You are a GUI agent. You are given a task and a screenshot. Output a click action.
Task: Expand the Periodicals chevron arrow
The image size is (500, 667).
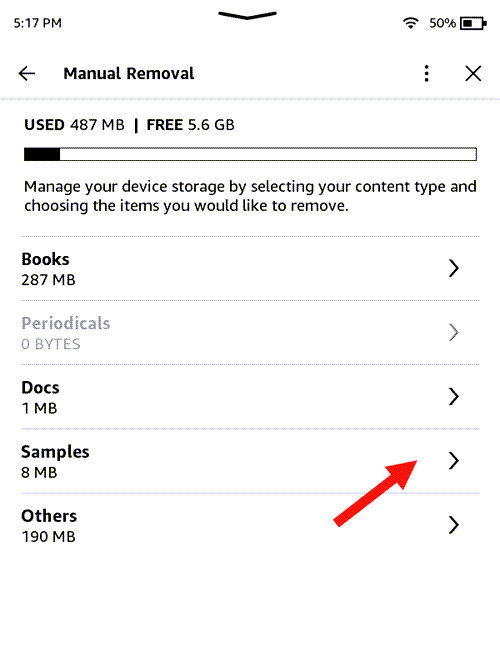(454, 332)
